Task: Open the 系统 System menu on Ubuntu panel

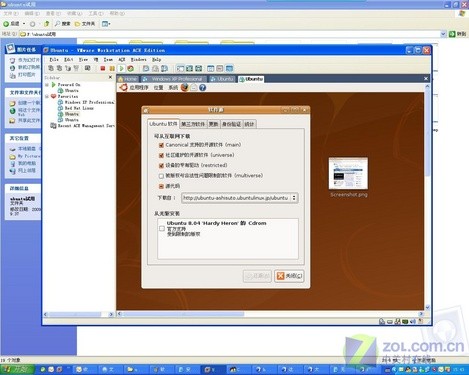Action: [x=173, y=88]
